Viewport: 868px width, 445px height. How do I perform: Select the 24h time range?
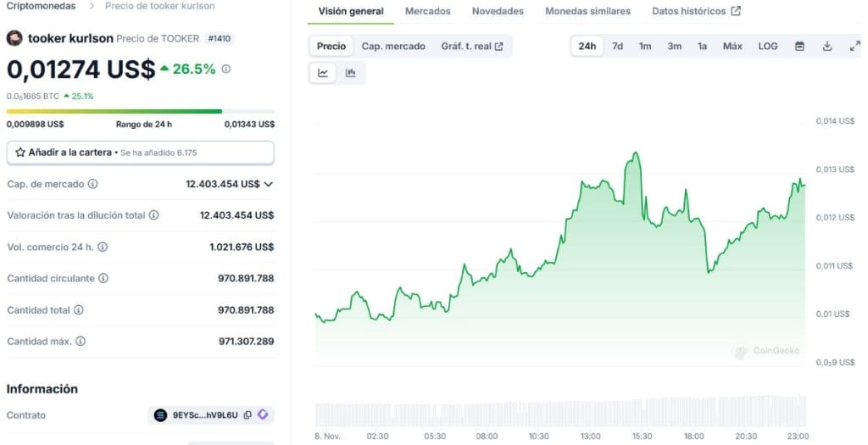tap(587, 47)
